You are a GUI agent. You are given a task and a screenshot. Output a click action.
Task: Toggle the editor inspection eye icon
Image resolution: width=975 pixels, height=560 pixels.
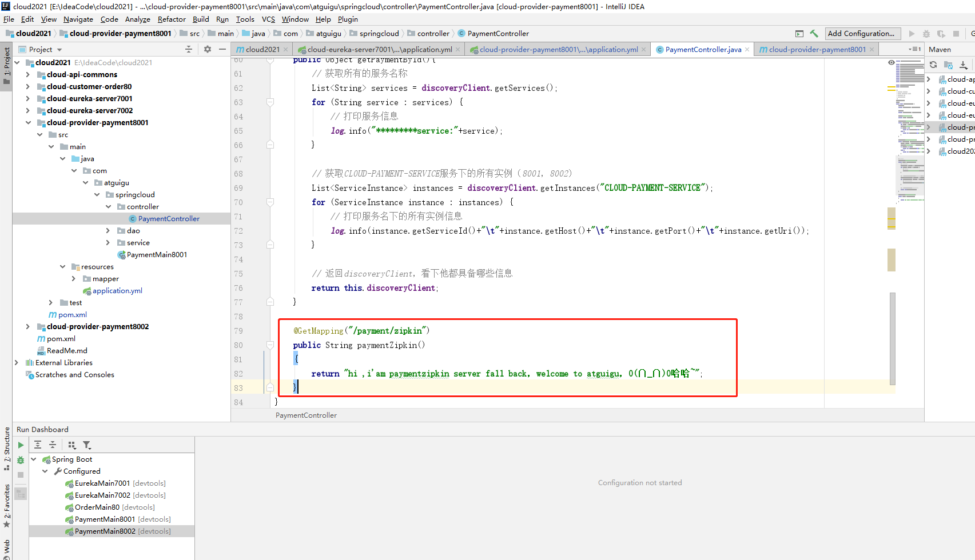pyautogui.click(x=892, y=62)
